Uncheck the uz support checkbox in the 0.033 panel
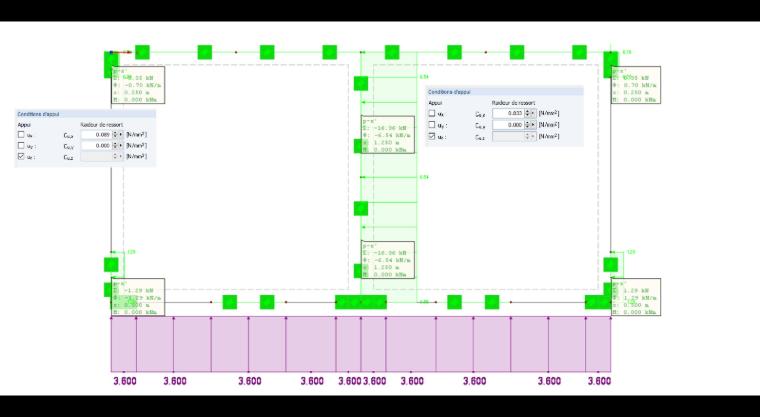Screen dimensions: 760x417 432,136
